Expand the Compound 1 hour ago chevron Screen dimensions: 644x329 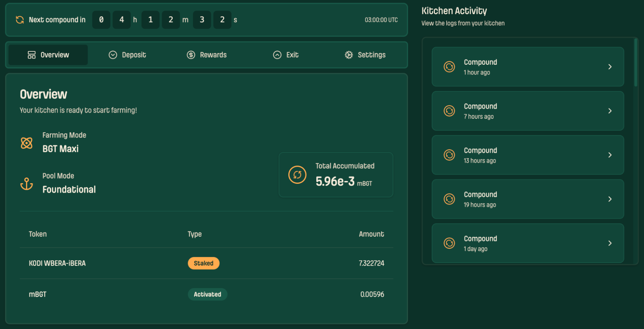610,67
